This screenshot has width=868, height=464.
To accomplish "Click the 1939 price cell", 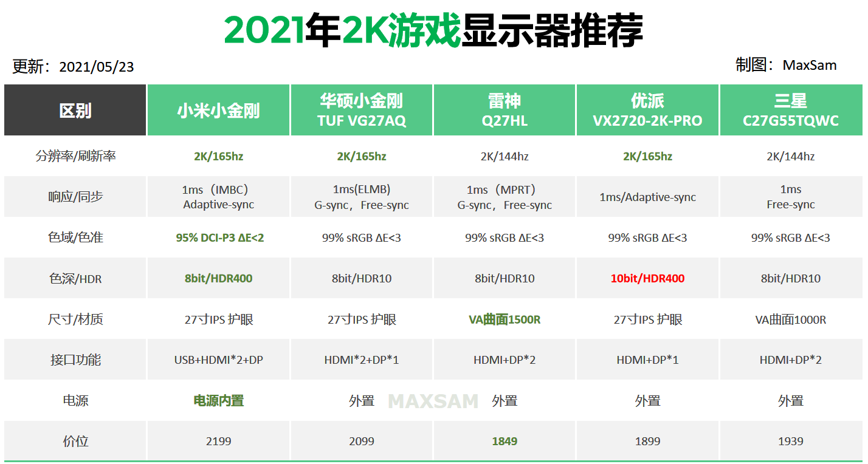I will [791, 441].
